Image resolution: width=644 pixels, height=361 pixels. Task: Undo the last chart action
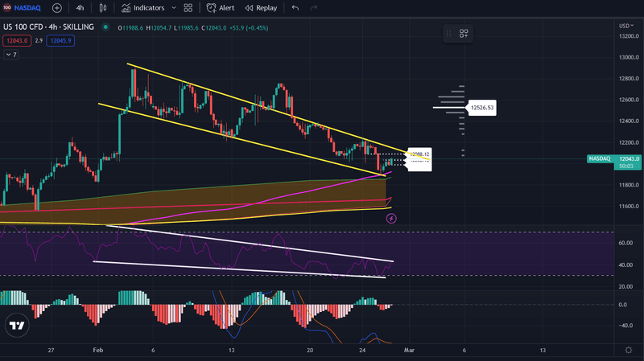[295, 8]
